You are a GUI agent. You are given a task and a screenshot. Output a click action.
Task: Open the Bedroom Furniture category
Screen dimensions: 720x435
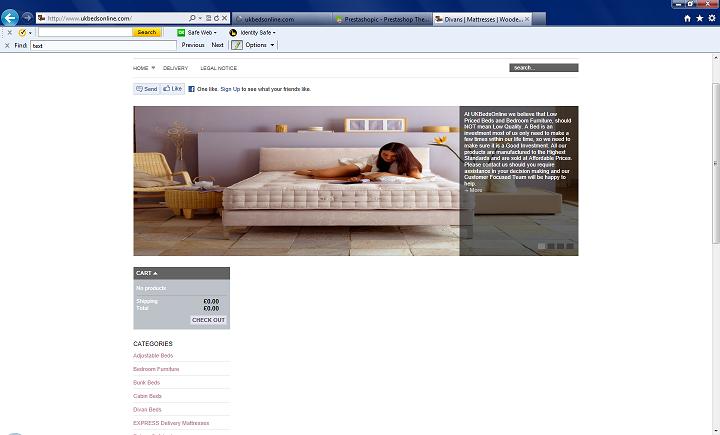(156, 369)
